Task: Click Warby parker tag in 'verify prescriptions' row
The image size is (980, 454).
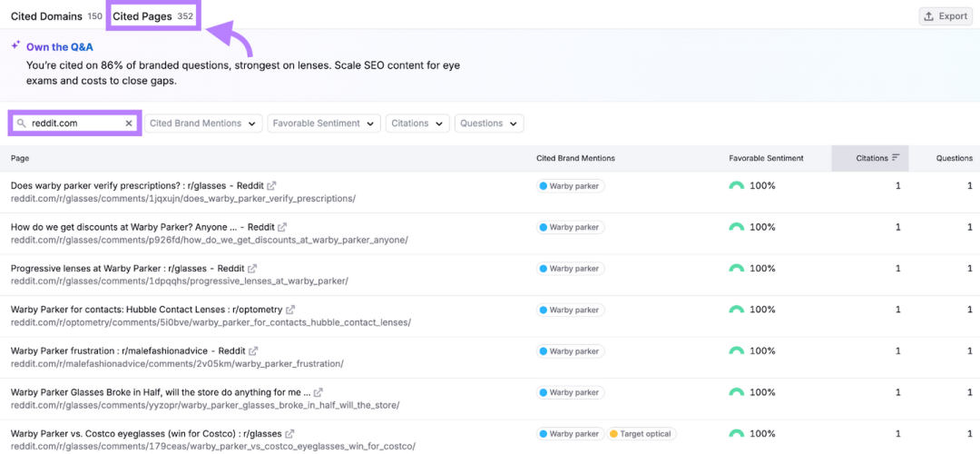Action: [570, 186]
